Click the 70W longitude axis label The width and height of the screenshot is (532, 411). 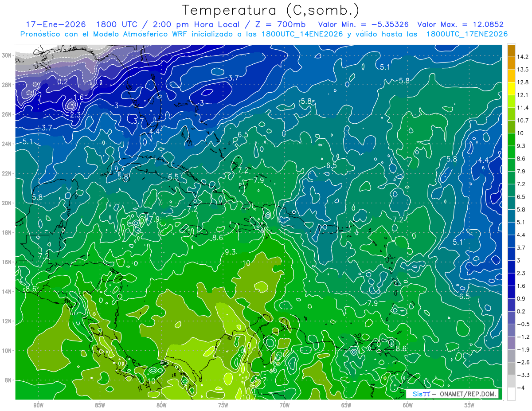click(285, 405)
